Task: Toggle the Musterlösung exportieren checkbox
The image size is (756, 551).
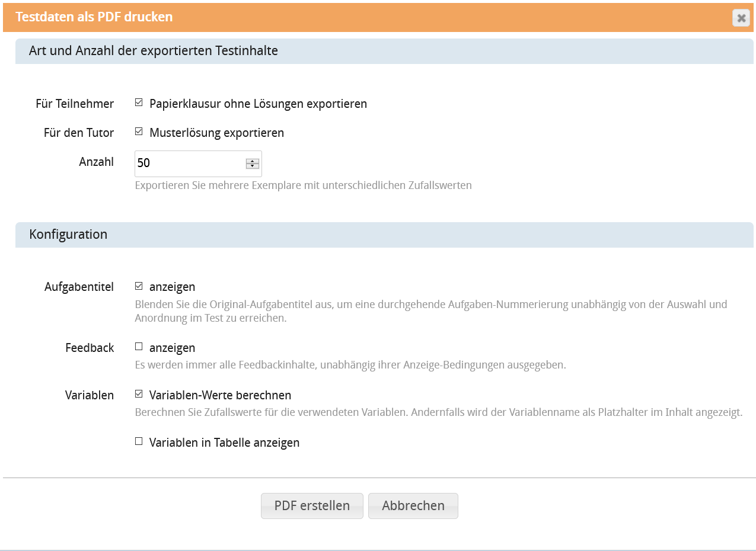Action: (139, 132)
